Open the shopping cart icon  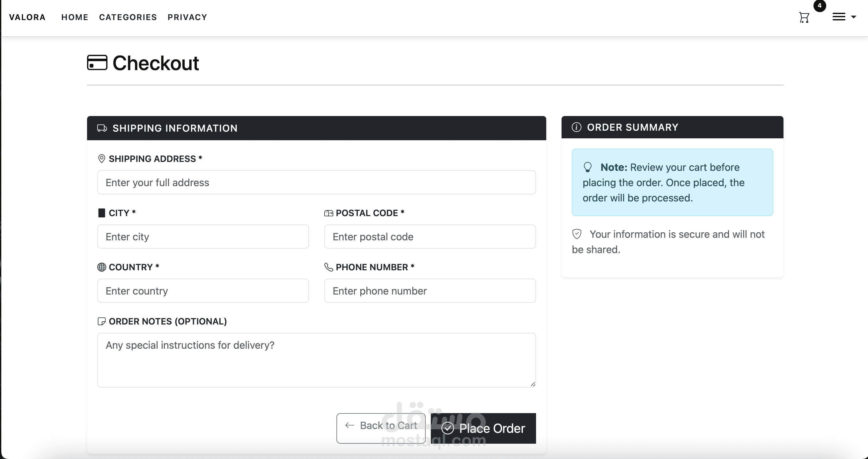(x=804, y=18)
